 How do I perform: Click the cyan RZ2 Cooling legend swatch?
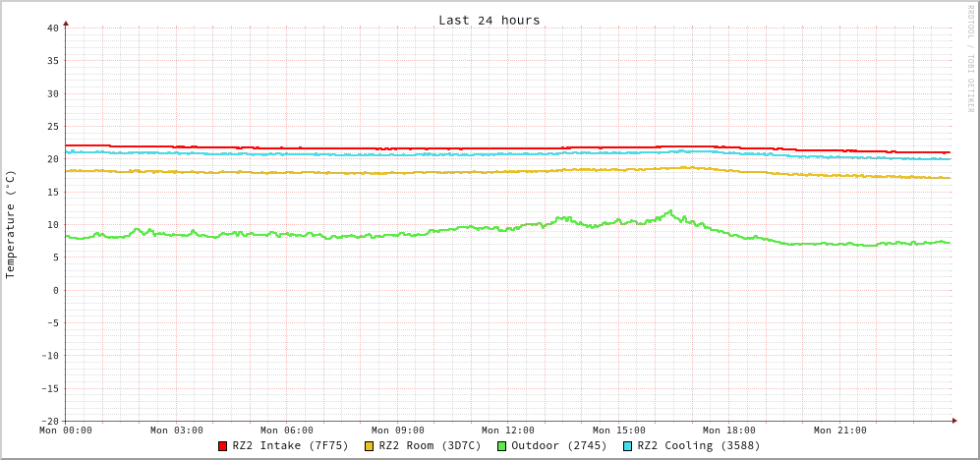click(628, 446)
